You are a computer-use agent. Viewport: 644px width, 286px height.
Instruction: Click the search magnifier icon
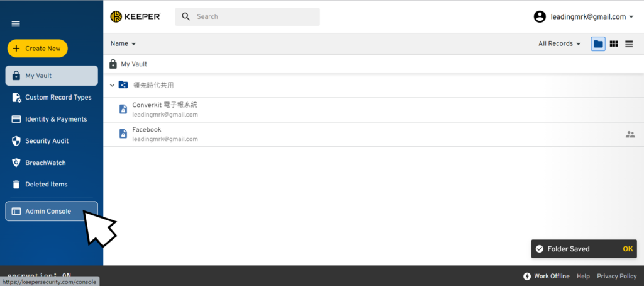click(186, 16)
